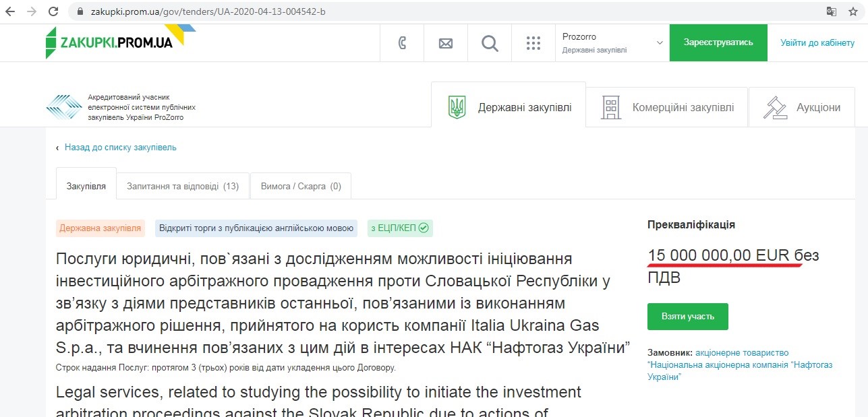Go back via Назад до списку закупівель
This screenshot has height=417, width=868.
click(x=120, y=147)
